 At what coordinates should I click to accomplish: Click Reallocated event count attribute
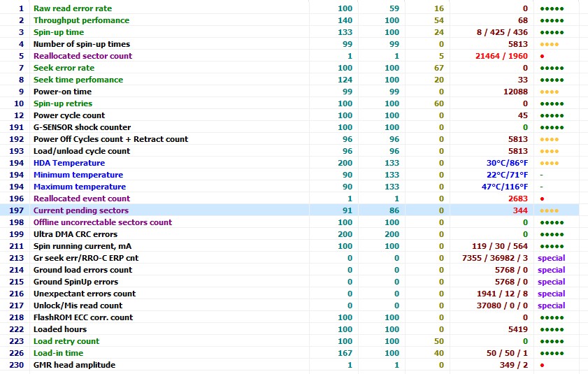pyautogui.click(x=82, y=199)
